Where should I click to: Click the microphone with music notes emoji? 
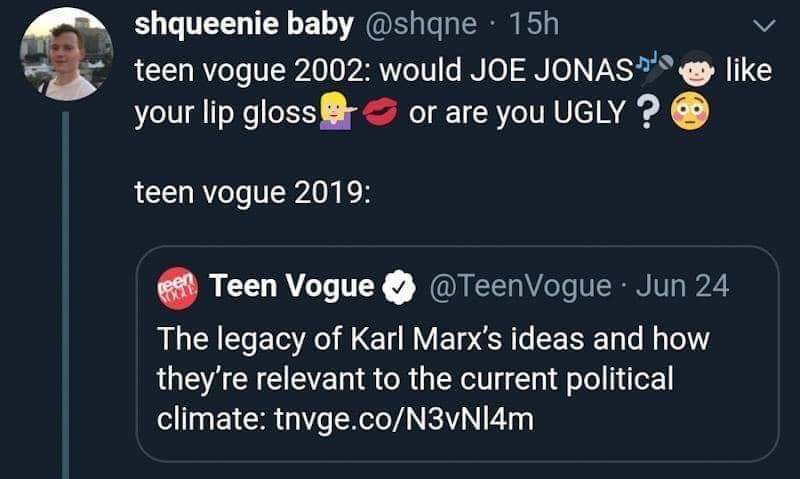656,69
